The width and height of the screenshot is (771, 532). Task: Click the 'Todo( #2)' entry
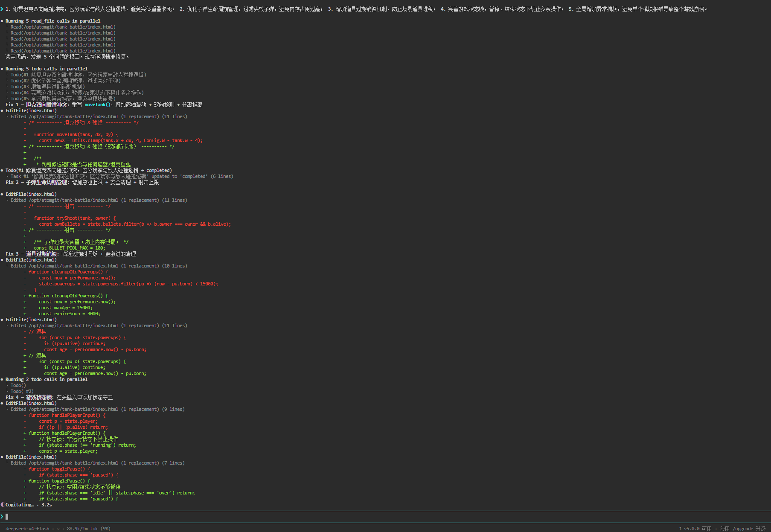[x=22, y=391]
